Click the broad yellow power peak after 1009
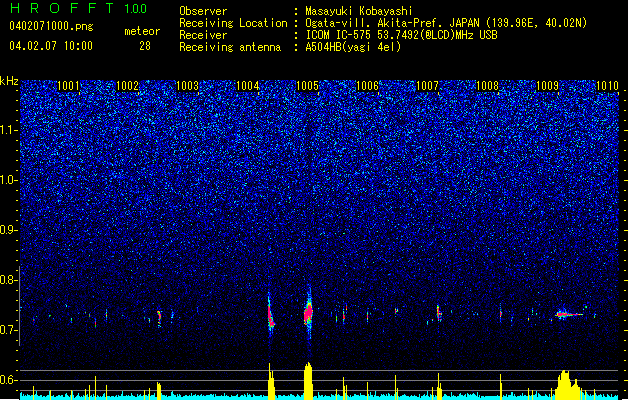Image resolution: width=629 pixels, height=400 pixels. point(567,386)
